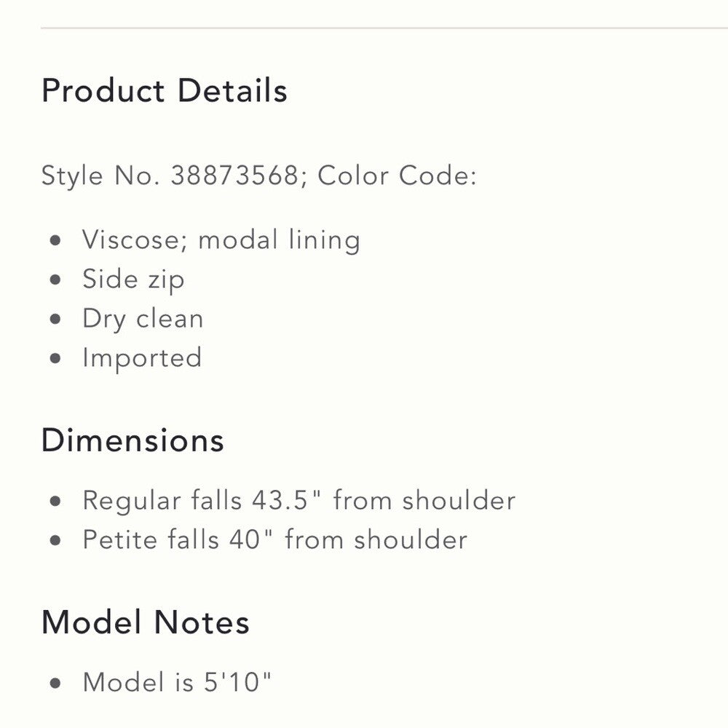Select the Viscose; modal lining line
Screen dimensions: 728x728
[x=221, y=240]
